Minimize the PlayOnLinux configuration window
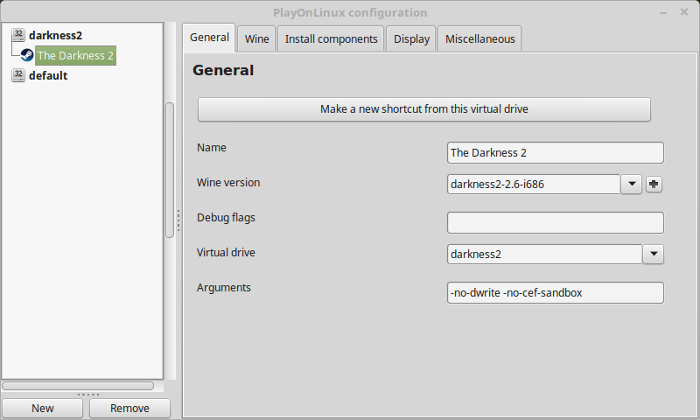700x420 pixels. [663, 13]
